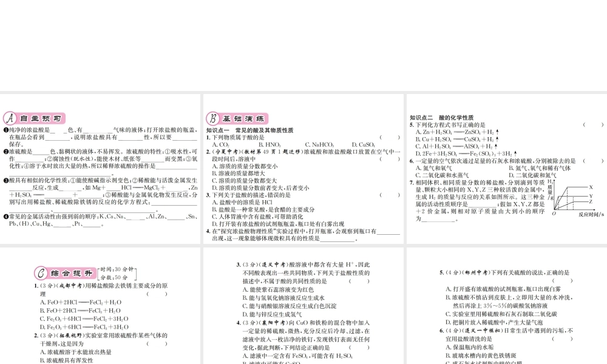The width and height of the screenshot is (607, 364).
Task: Click option A. 浓硫酸溶于水能放出热量
Action: coord(75,352)
